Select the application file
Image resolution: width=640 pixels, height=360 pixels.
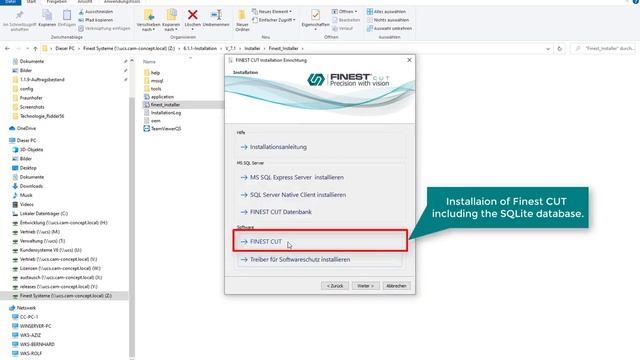point(159,97)
